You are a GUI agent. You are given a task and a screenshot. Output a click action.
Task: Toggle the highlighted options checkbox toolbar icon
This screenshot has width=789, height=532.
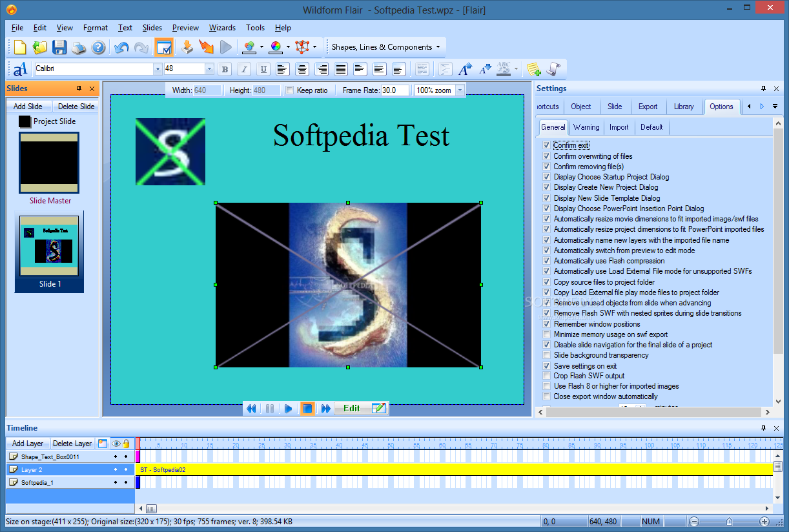(164, 47)
